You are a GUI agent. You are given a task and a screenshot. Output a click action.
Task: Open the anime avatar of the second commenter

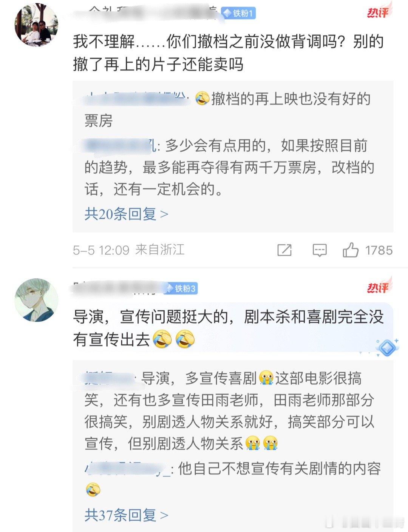[x=36, y=300]
